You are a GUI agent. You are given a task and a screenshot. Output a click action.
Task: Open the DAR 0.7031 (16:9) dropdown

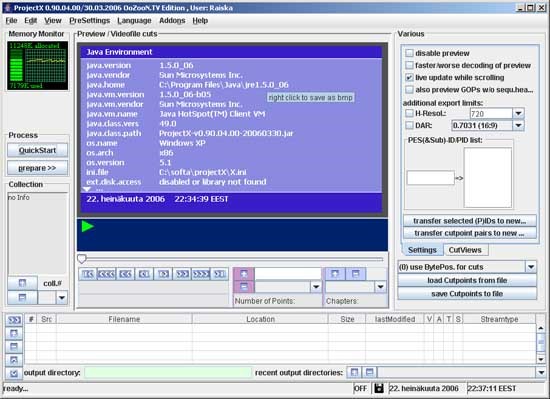pyautogui.click(x=518, y=125)
